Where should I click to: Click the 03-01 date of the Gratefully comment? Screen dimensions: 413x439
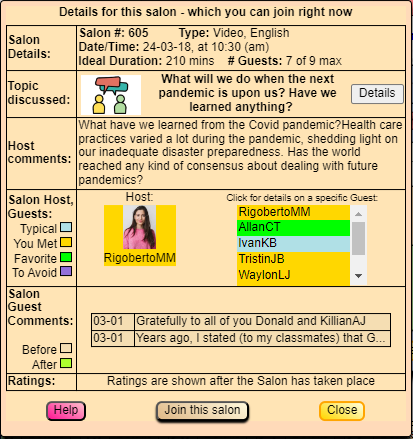113,321
